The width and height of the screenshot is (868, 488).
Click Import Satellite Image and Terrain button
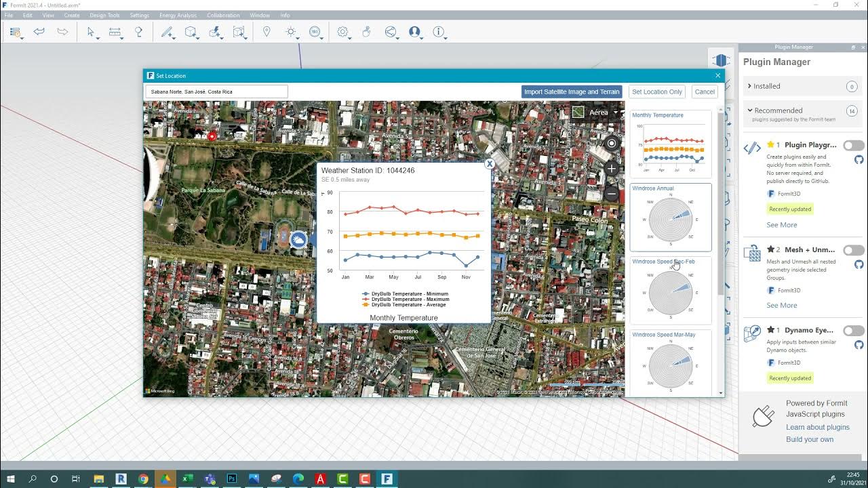click(x=572, y=91)
